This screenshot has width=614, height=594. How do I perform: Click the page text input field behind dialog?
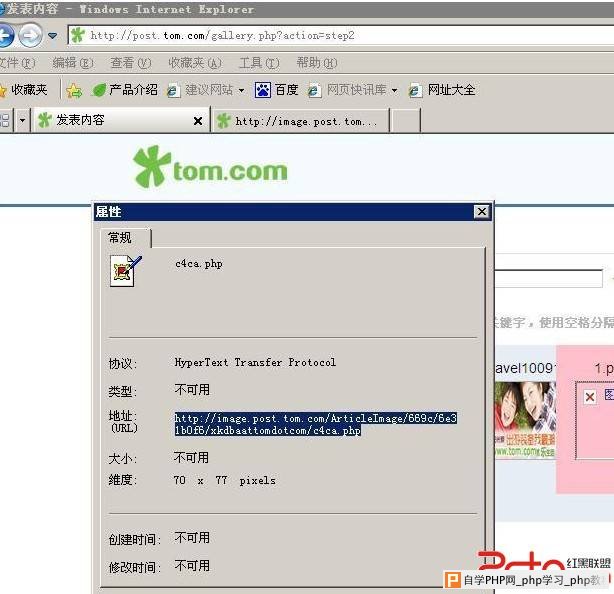[548, 278]
